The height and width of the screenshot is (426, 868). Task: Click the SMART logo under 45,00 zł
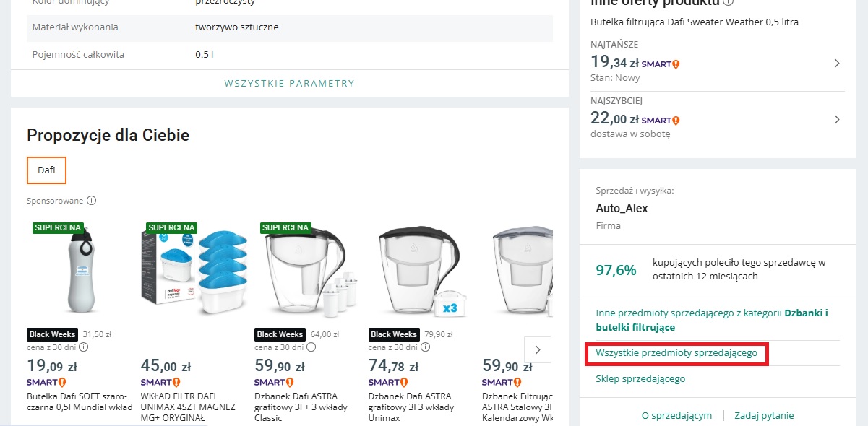click(x=160, y=382)
